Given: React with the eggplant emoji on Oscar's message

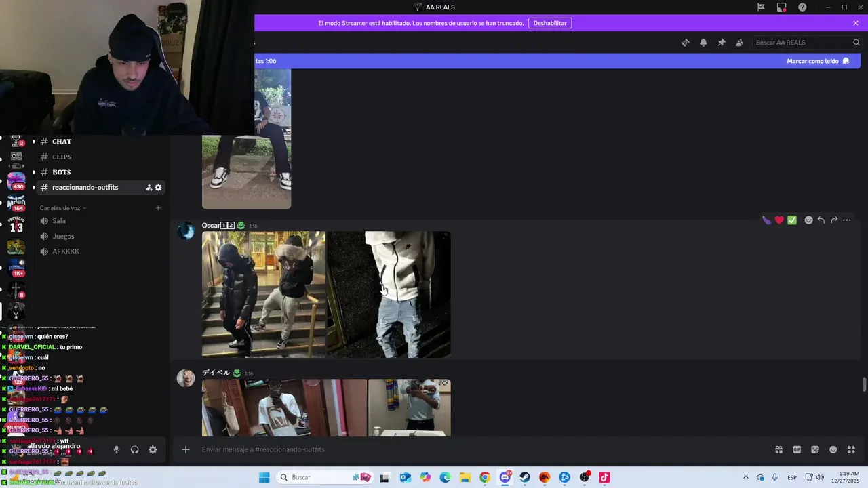Looking at the screenshot, I should pyautogui.click(x=766, y=220).
